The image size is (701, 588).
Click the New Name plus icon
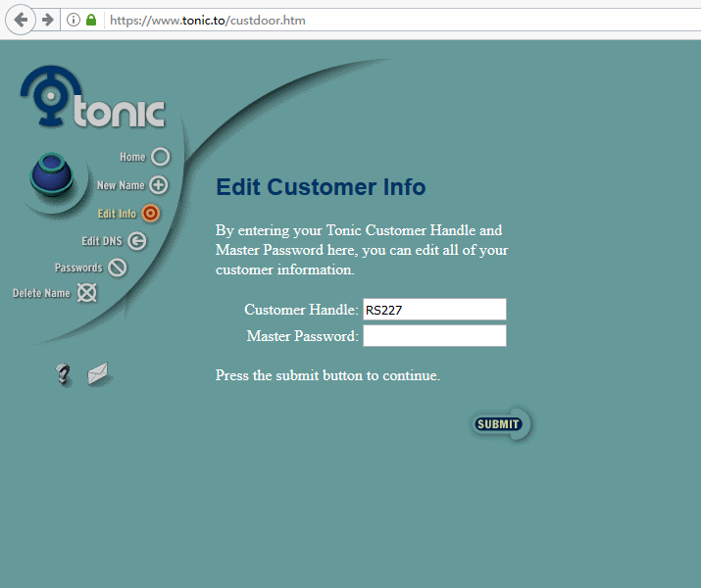coord(158,185)
